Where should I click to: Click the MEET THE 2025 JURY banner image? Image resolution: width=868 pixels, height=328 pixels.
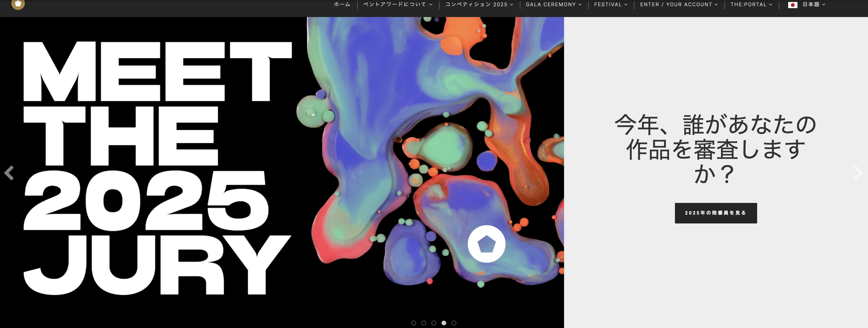pos(282,172)
